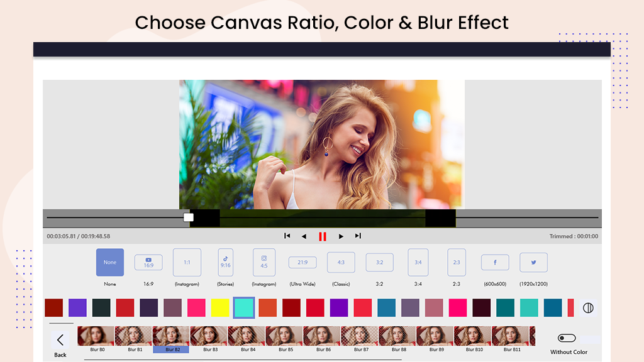Image resolution: width=644 pixels, height=362 pixels.
Task: Choose the 4:5 Instagram ratio icon
Action: [264, 262]
